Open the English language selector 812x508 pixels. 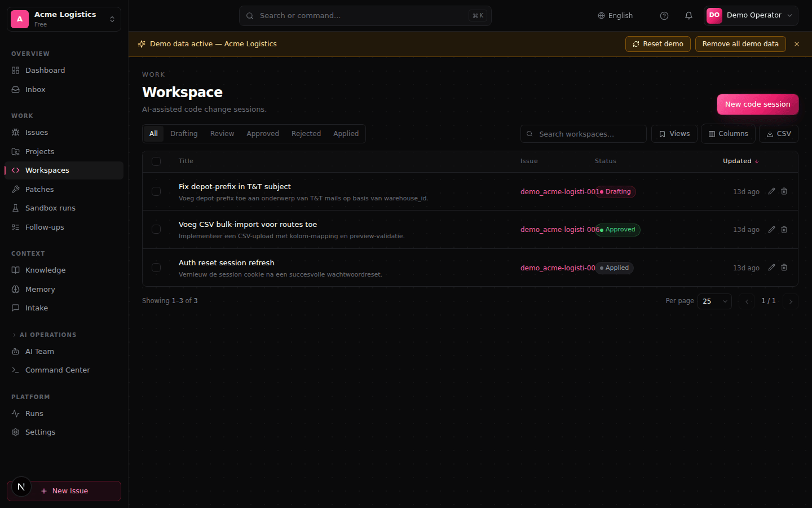615,16
